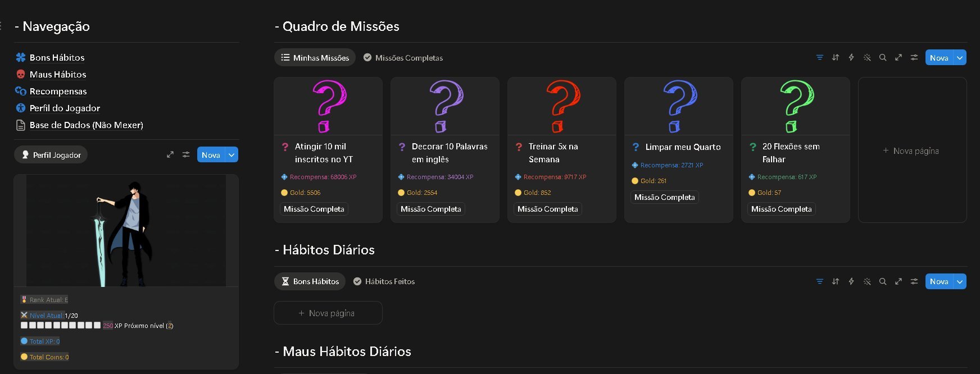
Task: Open the Treinar 5x na Semana card
Action: coord(562,150)
